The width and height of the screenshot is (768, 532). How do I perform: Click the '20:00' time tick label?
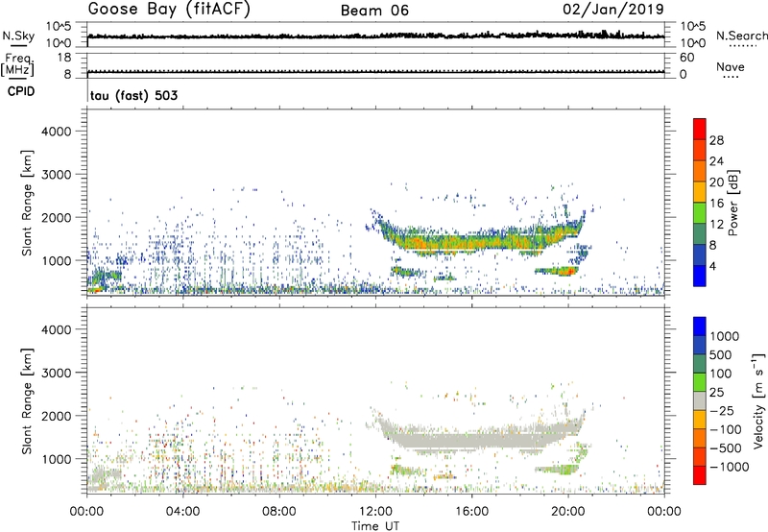(x=567, y=512)
